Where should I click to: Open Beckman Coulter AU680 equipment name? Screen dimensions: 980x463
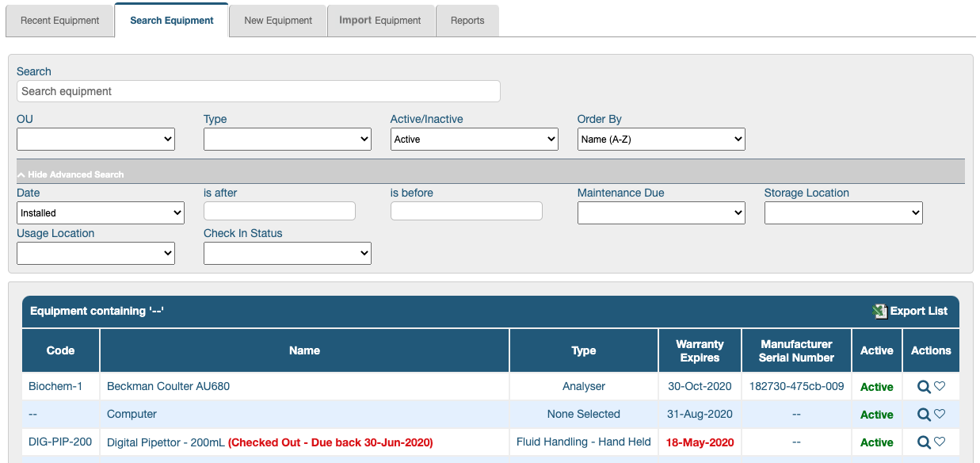168,386
